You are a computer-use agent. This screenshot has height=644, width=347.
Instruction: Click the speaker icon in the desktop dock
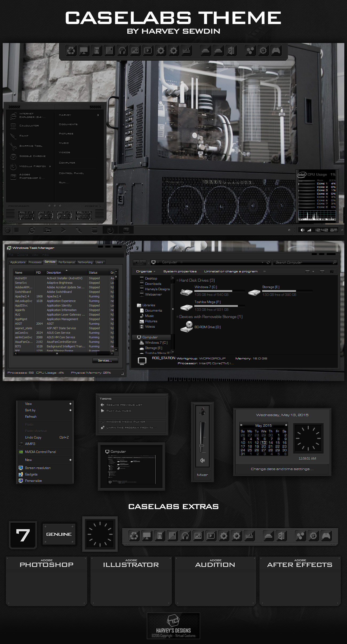point(231,51)
